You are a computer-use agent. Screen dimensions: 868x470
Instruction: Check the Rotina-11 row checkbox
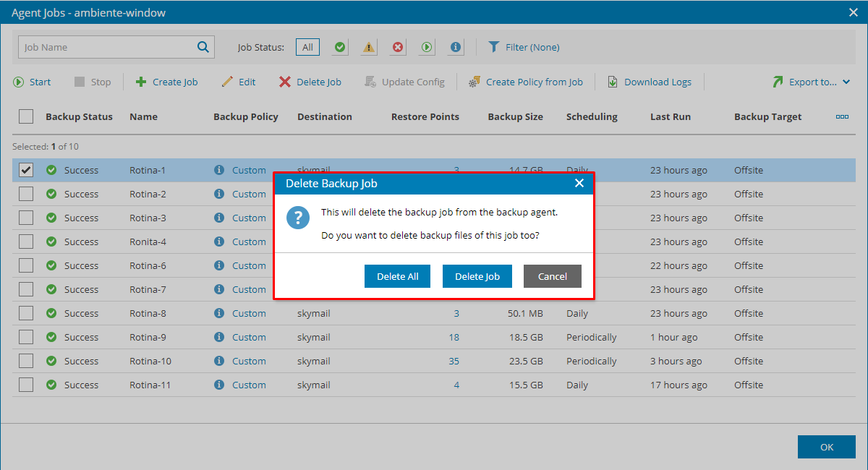point(26,385)
